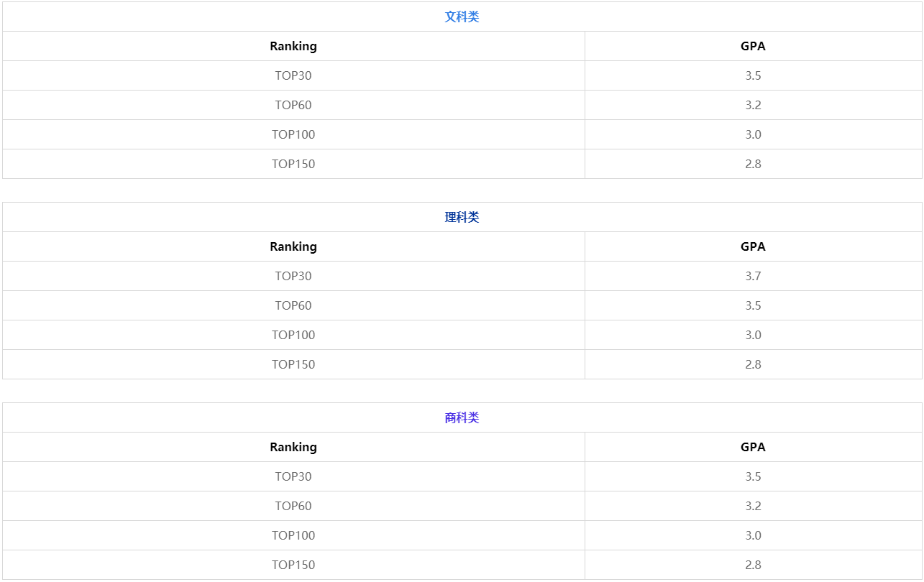Select Ranking header in 理科类 table

click(x=293, y=246)
